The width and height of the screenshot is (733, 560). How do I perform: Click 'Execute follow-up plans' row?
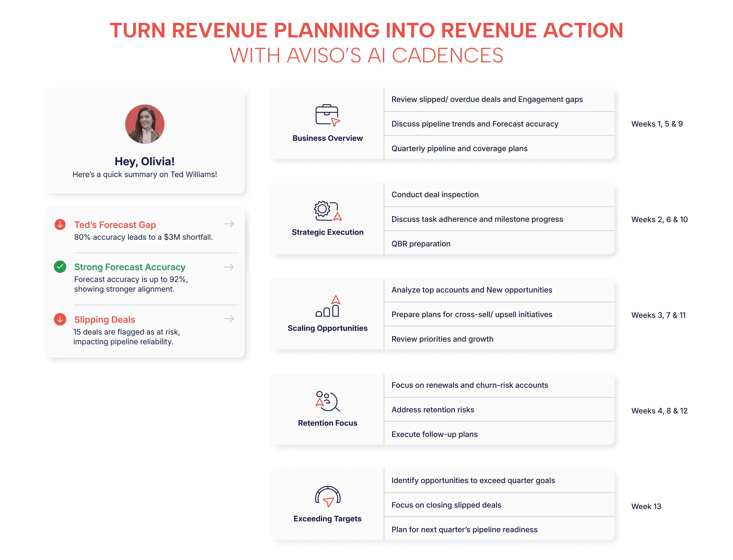(x=499, y=434)
